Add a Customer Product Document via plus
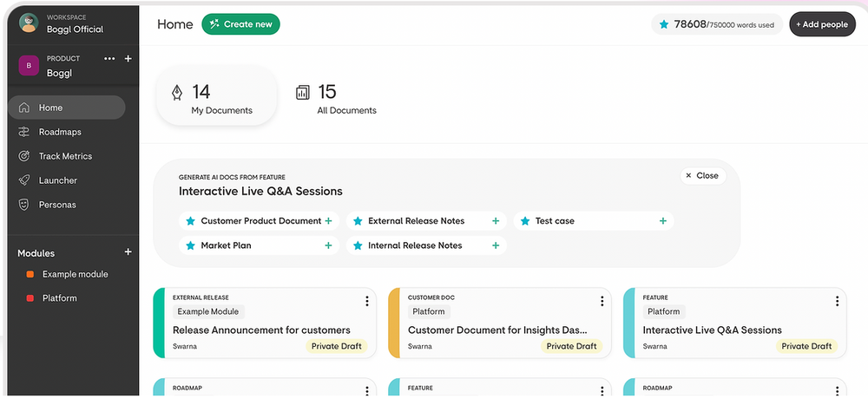 tap(328, 221)
